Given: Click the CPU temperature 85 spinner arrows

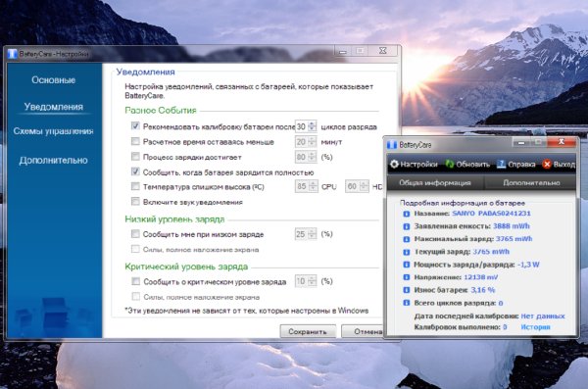Looking at the screenshot, I should pyautogui.click(x=314, y=186).
